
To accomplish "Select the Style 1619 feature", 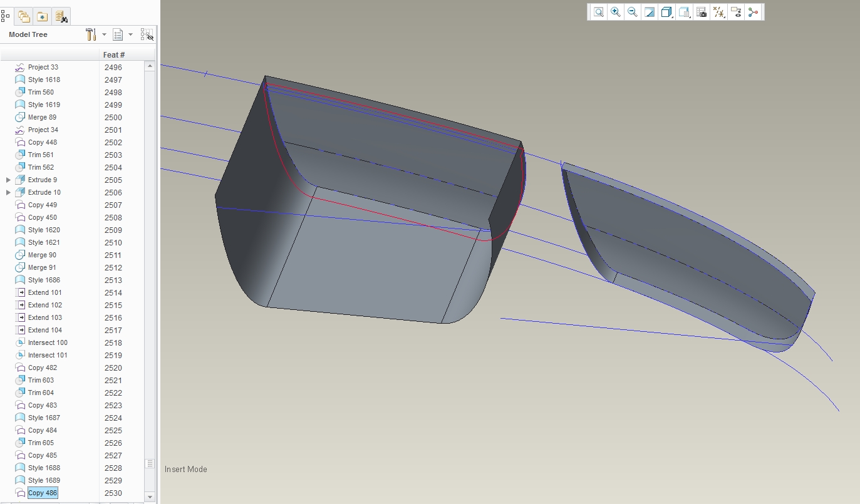I will coord(44,105).
